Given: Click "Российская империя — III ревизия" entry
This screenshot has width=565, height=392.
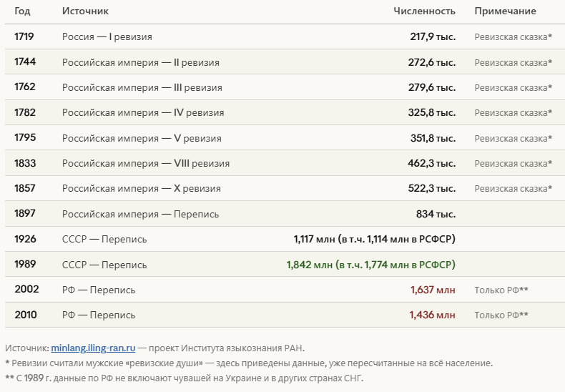Looking at the screenshot, I should coord(142,87).
